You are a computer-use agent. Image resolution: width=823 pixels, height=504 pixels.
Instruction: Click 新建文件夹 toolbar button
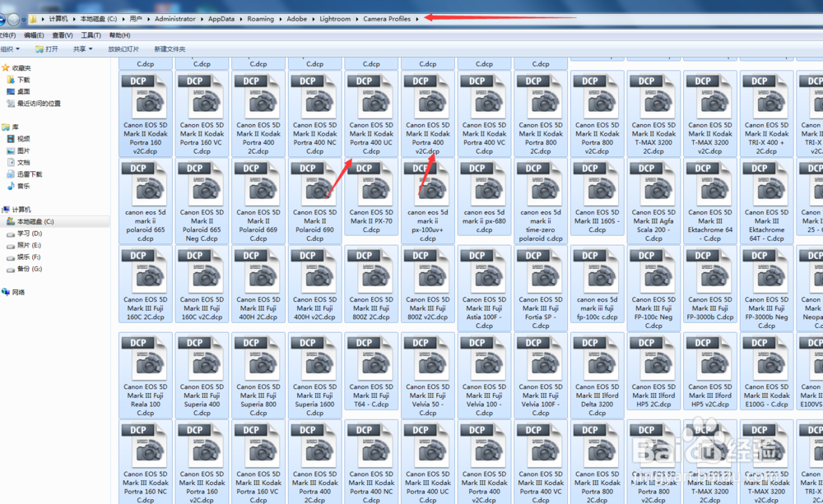tap(170, 49)
